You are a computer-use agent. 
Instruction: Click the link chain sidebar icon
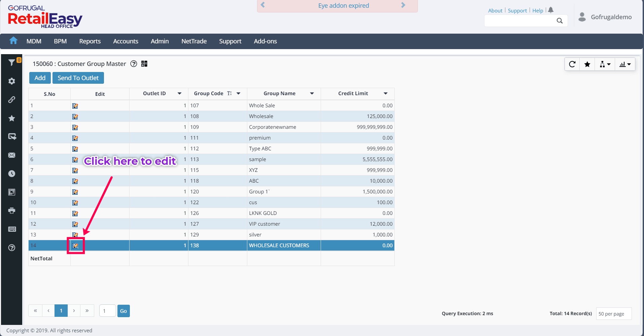12,100
